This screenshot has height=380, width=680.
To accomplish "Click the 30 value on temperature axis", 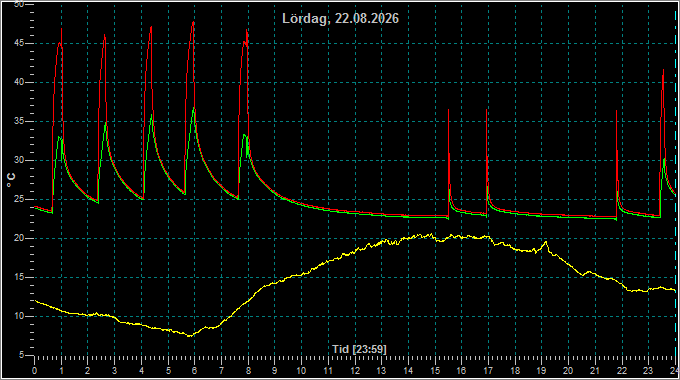I will tap(19, 160).
